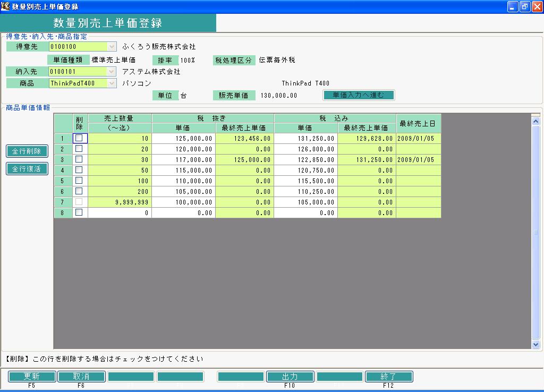The image size is (544, 392).
Task: Select the 123,456.00 last sale price cell
Action: coord(244,139)
